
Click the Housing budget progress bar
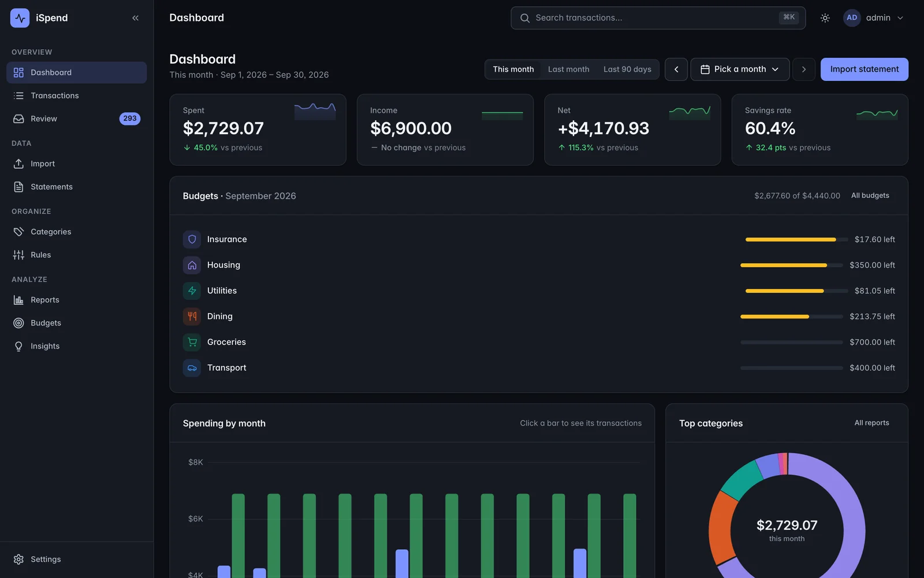tap(792, 265)
